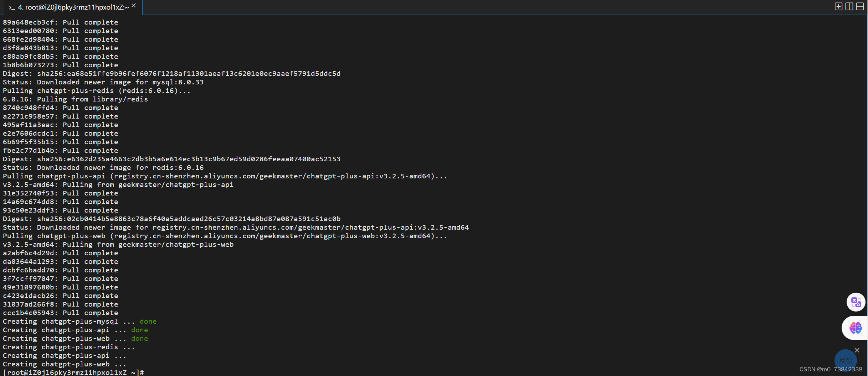This screenshot has height=376, width=868.
Task: Click the 'Status: Downloaded newer image for registry' api line
Action: pyautogui.click(x=236, y=227)
